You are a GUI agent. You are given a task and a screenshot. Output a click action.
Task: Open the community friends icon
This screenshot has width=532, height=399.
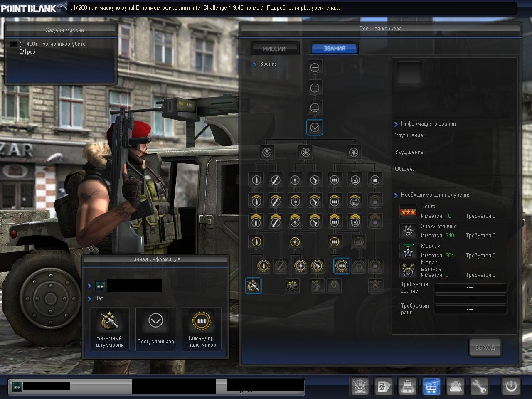(x=456, y=387)
